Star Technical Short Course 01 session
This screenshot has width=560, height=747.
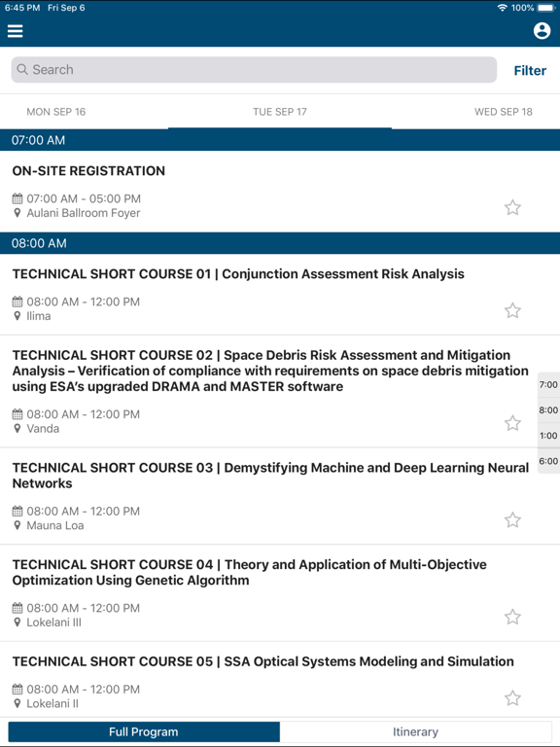point(513,310)
